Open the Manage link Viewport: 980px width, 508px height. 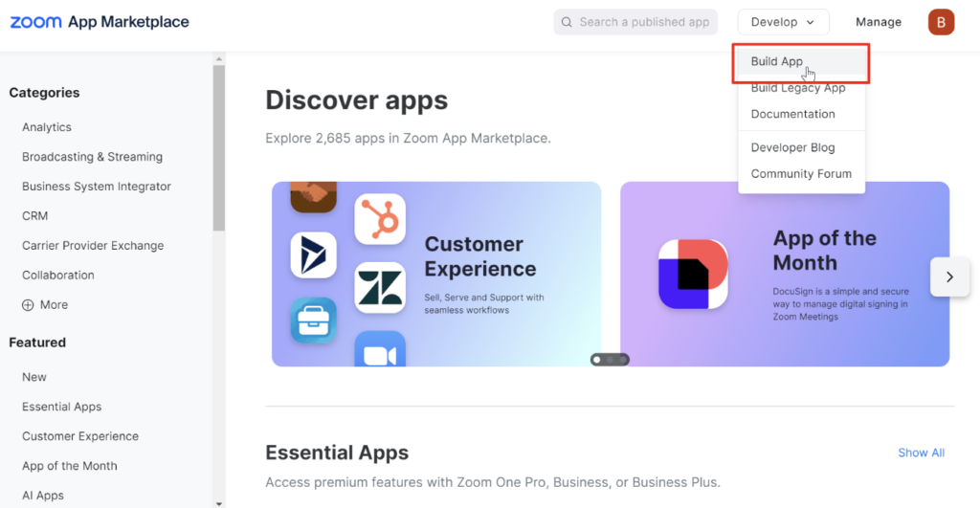pyautogui.click(x=879, y=22)
